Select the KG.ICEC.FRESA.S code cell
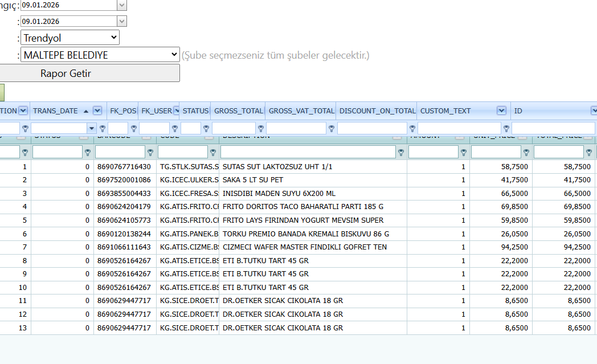 pyautogui.click(x=188, y=194)
